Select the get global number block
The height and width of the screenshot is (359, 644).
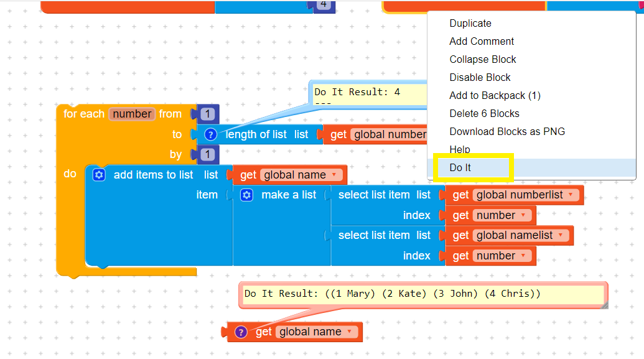click(x=376, y=134)
